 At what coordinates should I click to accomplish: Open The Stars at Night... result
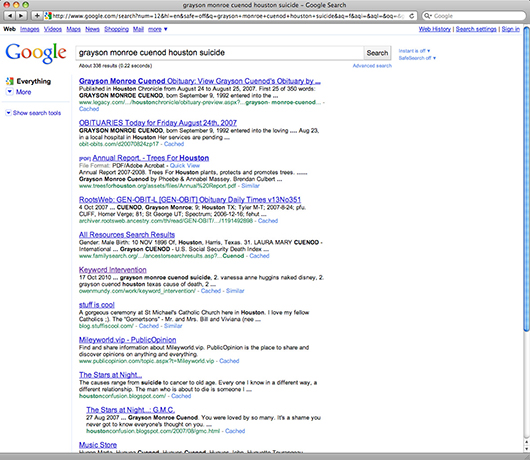tap(110, 375)
